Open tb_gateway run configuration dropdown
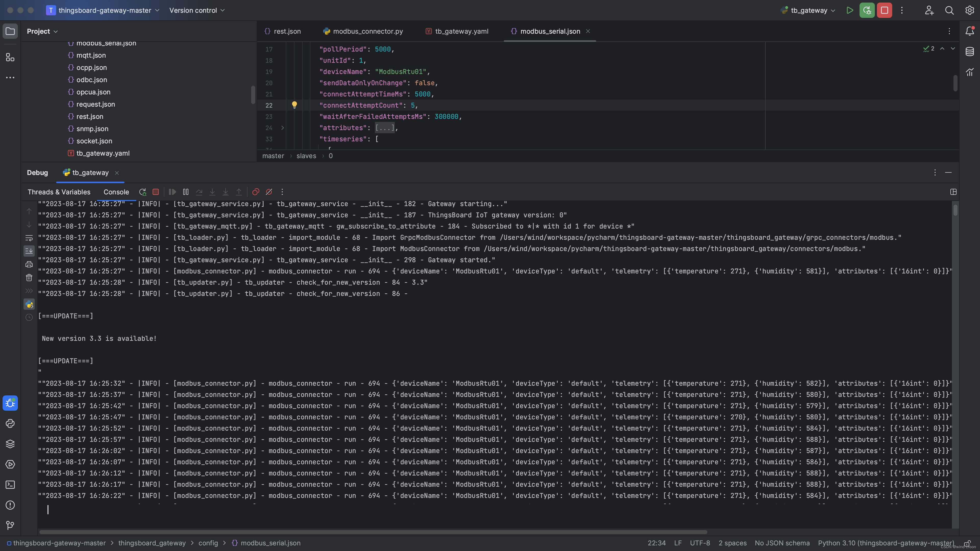This screenshot has width=980, height=551. click(808, 10)
